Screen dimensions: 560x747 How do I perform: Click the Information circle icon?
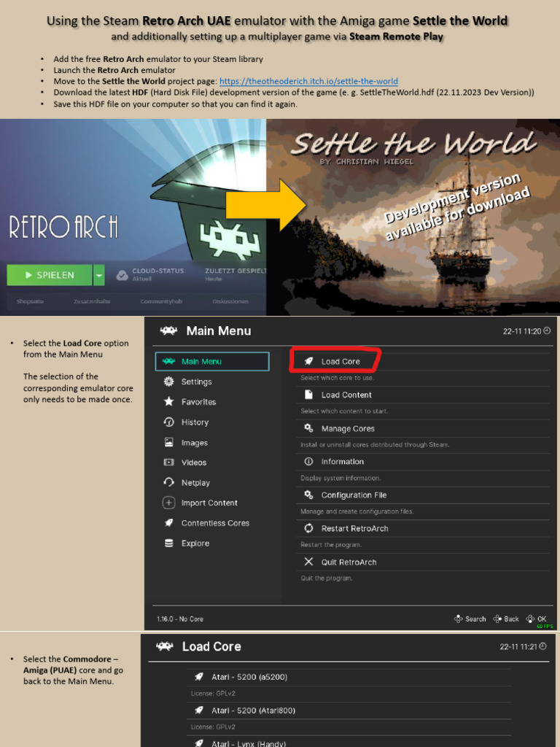pyautogui.click(x=308, y=461)
